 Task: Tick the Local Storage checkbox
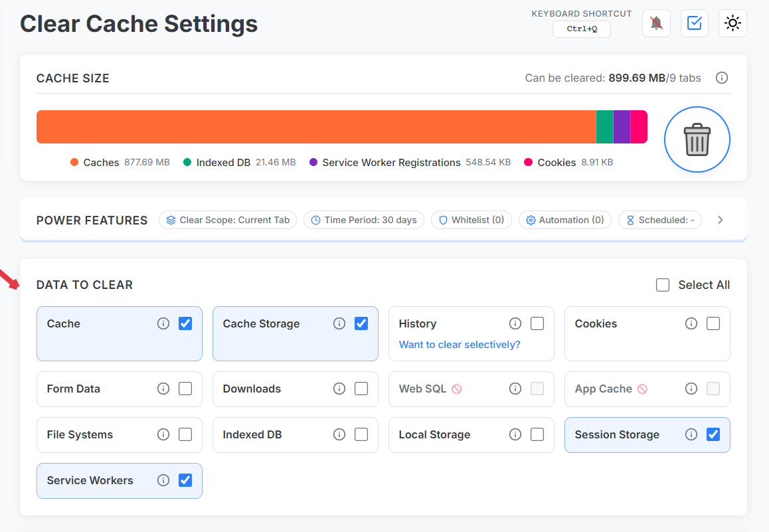tap(537, 434)
